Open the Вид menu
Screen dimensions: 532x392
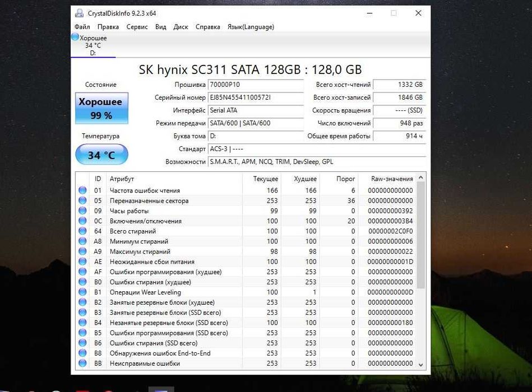coord(160,27)
